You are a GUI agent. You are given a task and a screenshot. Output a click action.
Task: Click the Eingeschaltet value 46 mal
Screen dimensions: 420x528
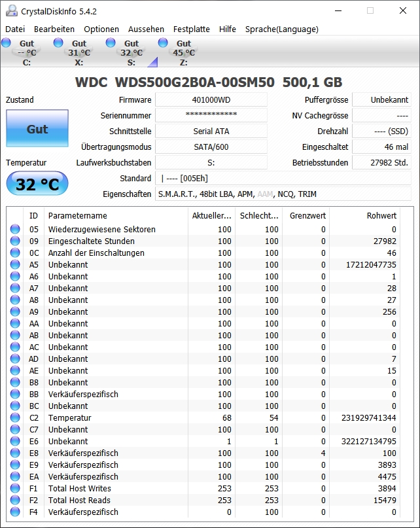[381, 147]
